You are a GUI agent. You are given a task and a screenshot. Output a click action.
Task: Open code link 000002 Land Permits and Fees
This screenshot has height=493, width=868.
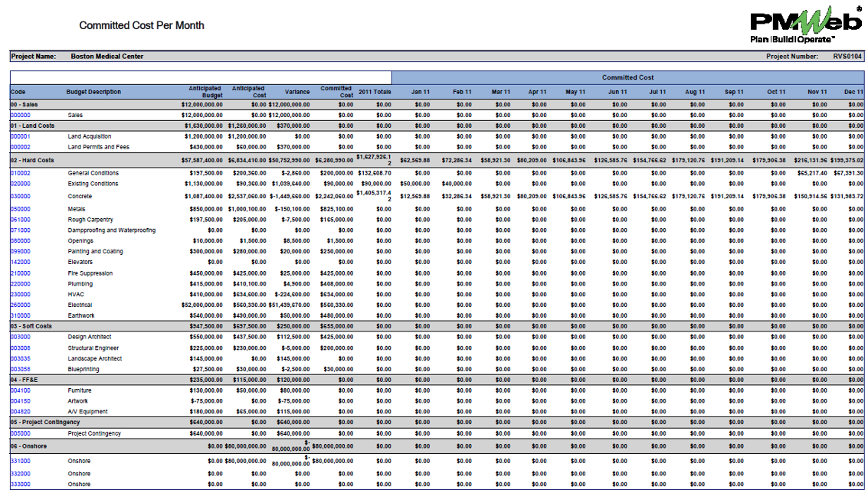click(21, 147)
